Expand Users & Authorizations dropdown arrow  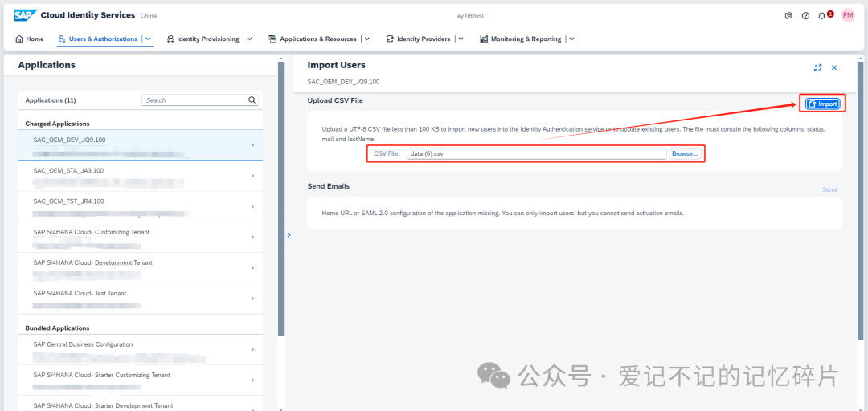[148, 39]
